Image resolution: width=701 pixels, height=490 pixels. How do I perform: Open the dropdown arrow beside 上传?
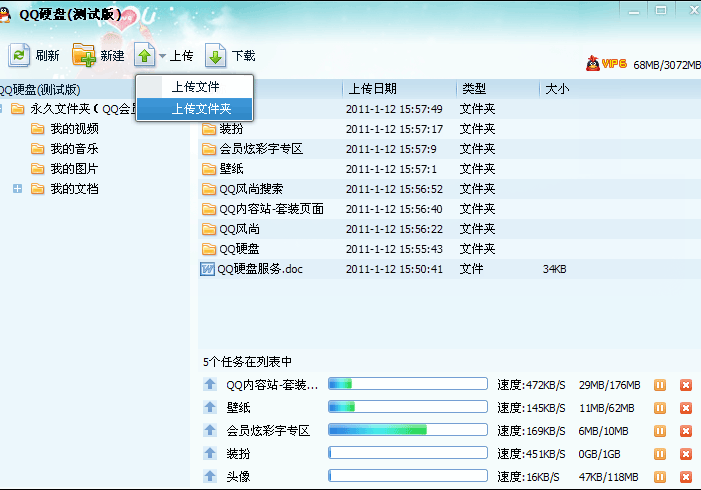162,56
